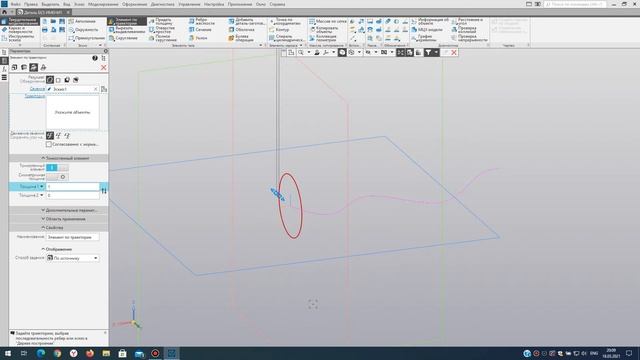Click the Копировать объекты tool

click(324, 30)
